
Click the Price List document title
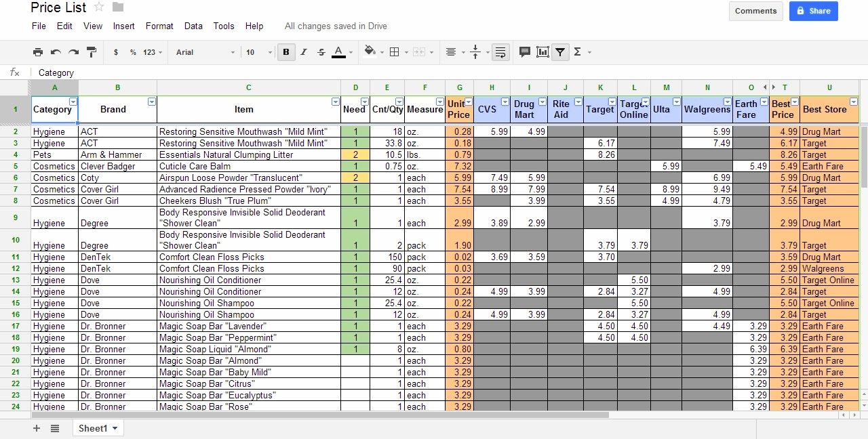coord(58,7)
